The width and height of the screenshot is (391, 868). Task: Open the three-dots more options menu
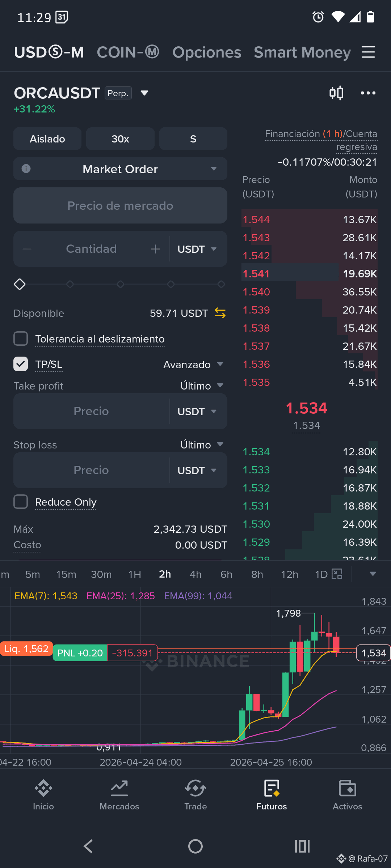click(368, 93)
